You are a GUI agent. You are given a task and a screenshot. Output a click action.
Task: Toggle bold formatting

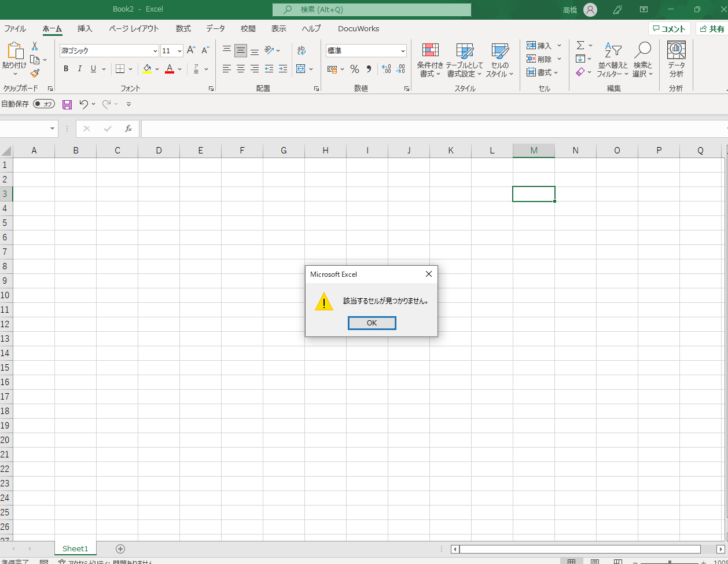pyautogui.click(x=66, y=69)
